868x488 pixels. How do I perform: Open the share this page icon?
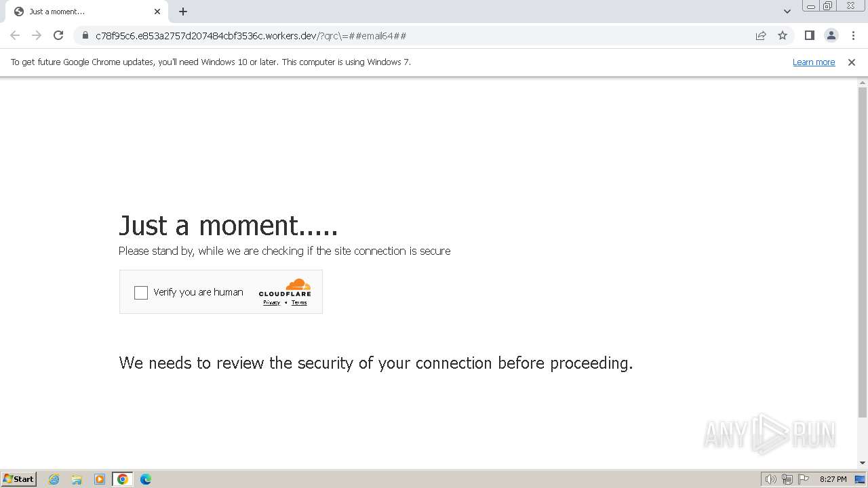point(761,35)
